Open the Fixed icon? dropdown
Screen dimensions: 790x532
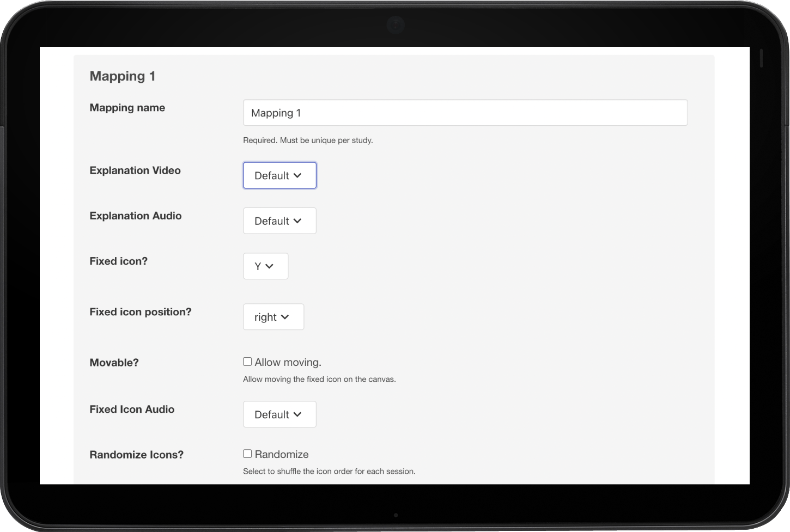(265, 266)
